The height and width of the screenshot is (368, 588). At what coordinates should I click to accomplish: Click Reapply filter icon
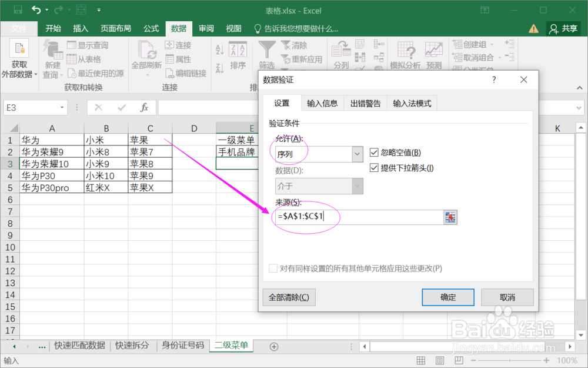click(286, 59)
